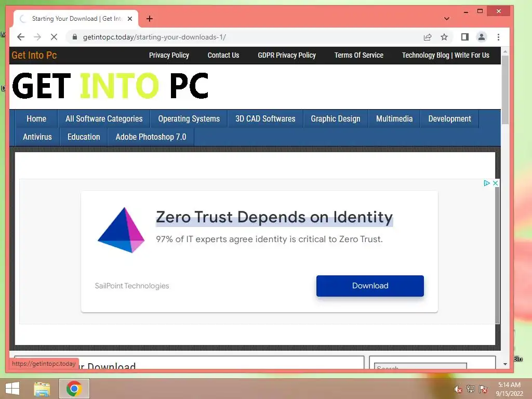Screen dimensions: 532x399
Task: Click the orange Get Into Pc title
Action: click(x=34, y=55)
